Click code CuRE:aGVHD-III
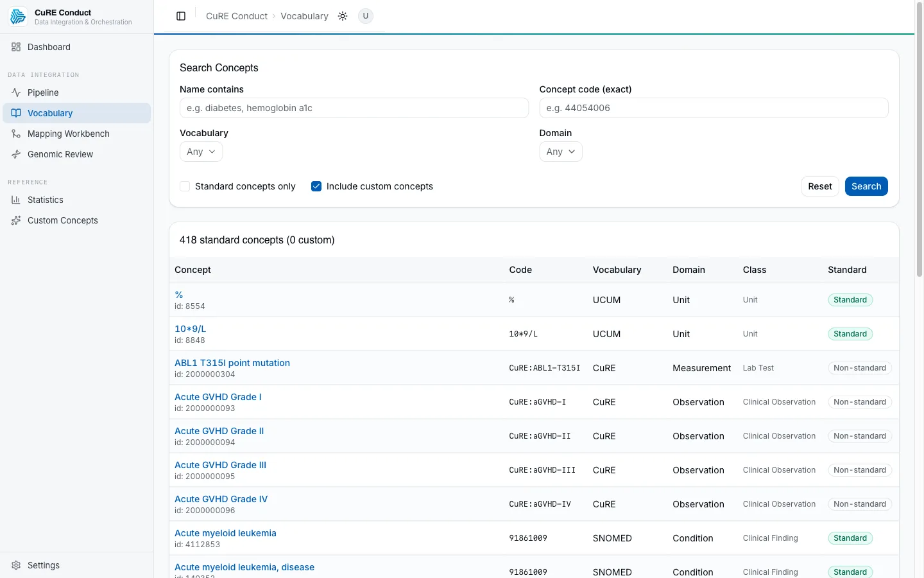The width and height of the screenshot is (924, 578). pos(542,470)
